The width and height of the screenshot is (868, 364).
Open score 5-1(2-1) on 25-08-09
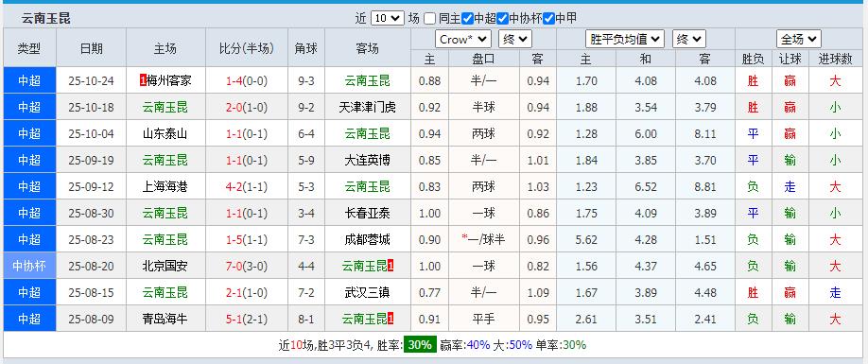247,320
